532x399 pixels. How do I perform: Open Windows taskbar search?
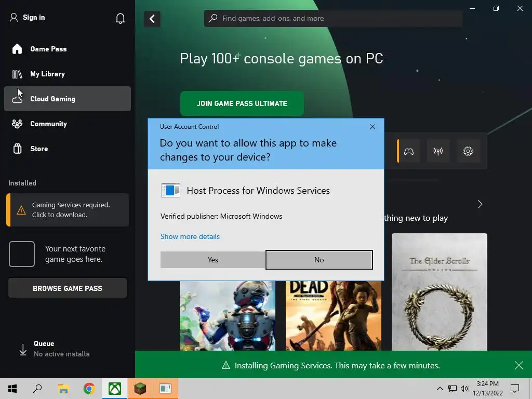[37, 389]
